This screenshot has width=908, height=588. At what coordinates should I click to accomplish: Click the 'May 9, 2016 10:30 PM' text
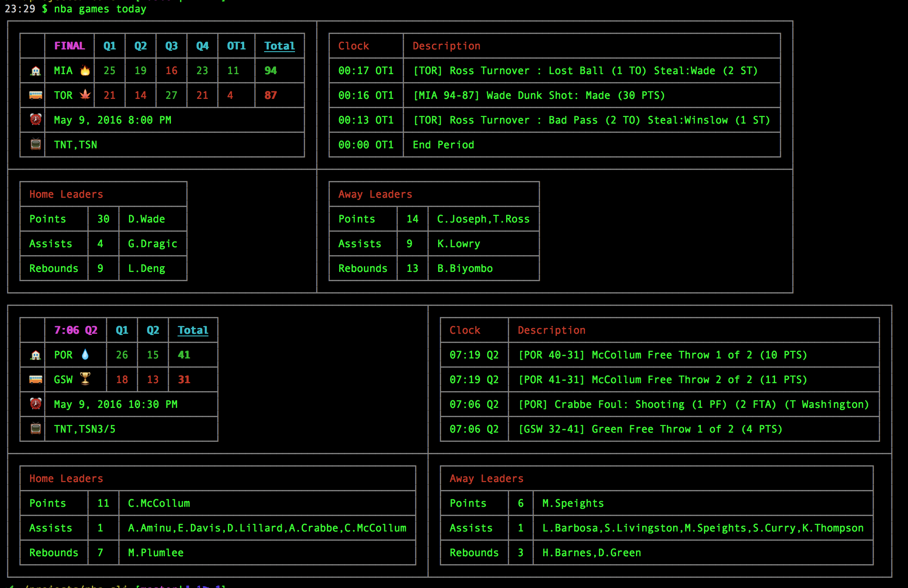[x=116, y=404]
